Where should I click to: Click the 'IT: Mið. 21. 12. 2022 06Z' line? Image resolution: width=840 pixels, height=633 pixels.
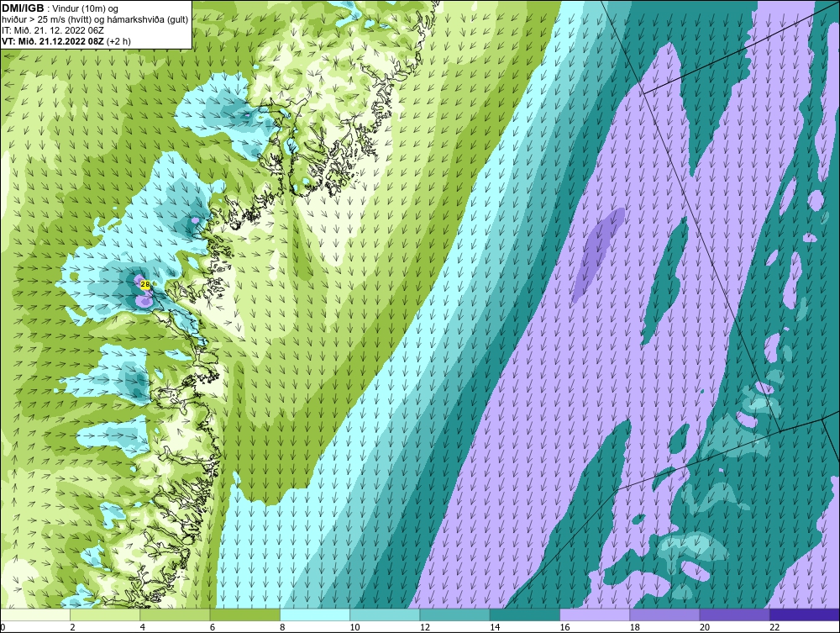click(52, 30)
